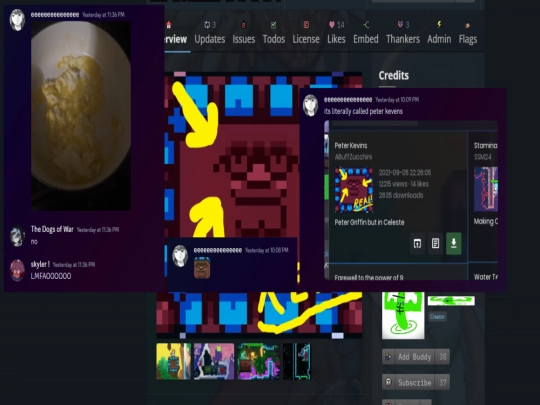
Task: Open the snowy pink screenshot thumbnail
Action: click(214, 361)
